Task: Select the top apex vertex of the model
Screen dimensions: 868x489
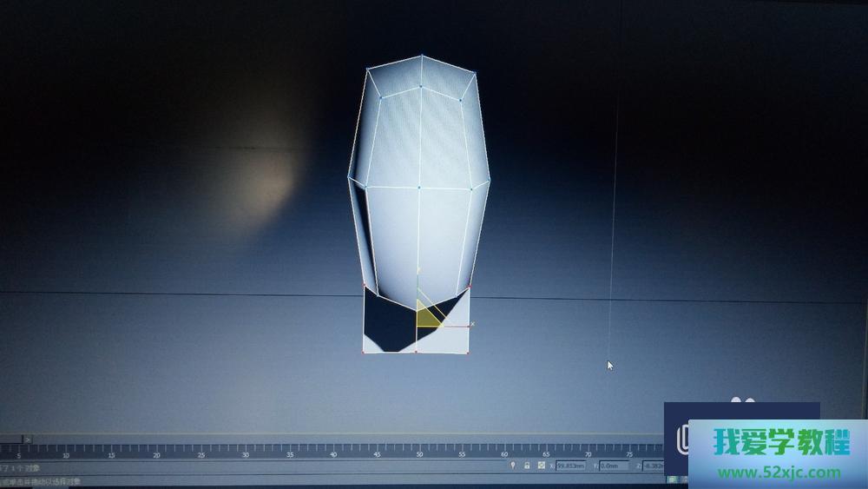Action: pyautogui.click(x=422, y=56)
